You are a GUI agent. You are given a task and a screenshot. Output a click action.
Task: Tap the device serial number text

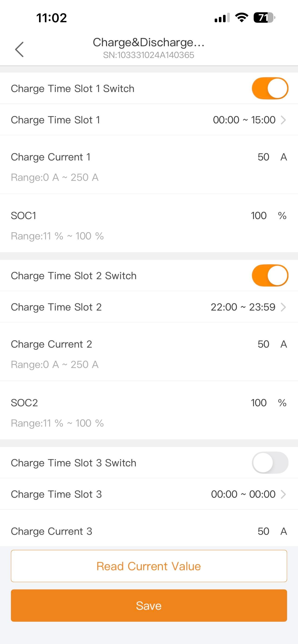[x=149, y=55]
